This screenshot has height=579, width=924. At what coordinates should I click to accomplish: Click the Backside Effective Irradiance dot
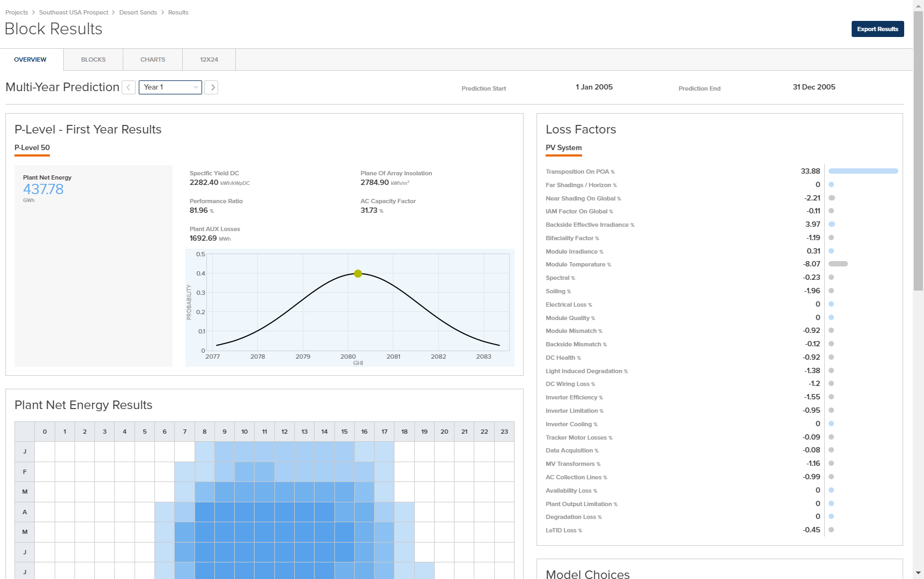831,224
